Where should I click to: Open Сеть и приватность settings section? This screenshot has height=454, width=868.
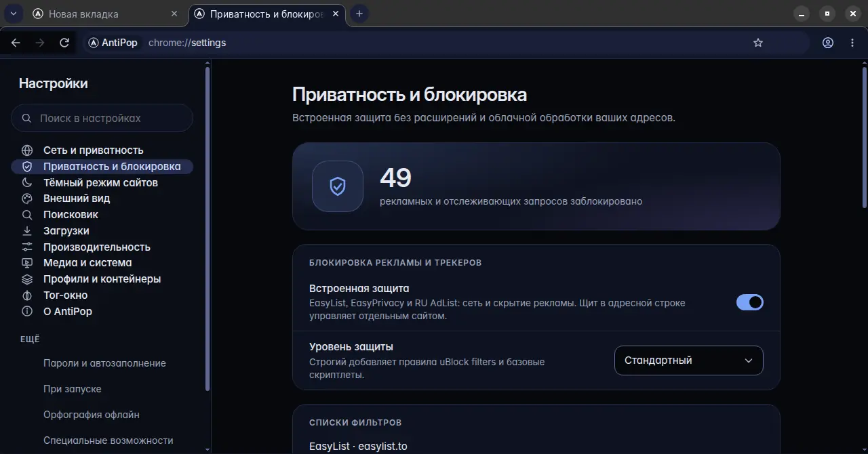[x=102, y=150]
